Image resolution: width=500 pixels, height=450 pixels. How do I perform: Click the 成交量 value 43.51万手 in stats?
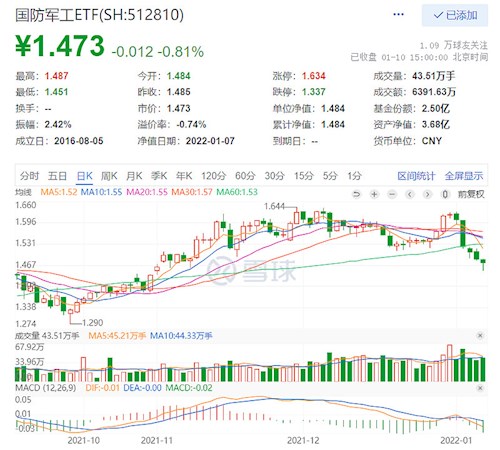coord(433,76)
